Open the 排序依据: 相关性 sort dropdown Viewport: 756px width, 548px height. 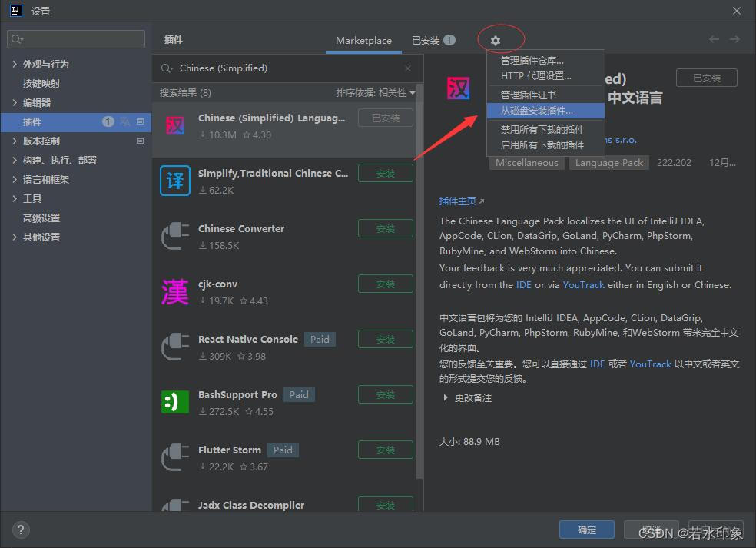click(376, 93)
